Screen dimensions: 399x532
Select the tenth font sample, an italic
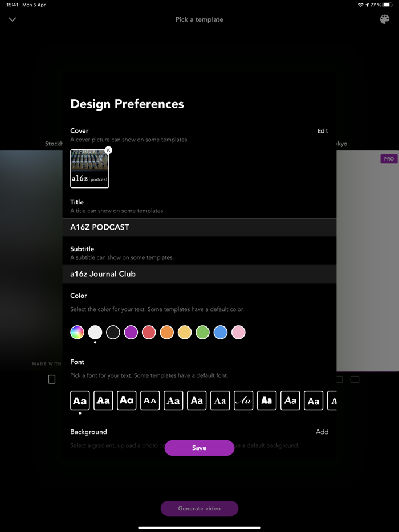290,400
